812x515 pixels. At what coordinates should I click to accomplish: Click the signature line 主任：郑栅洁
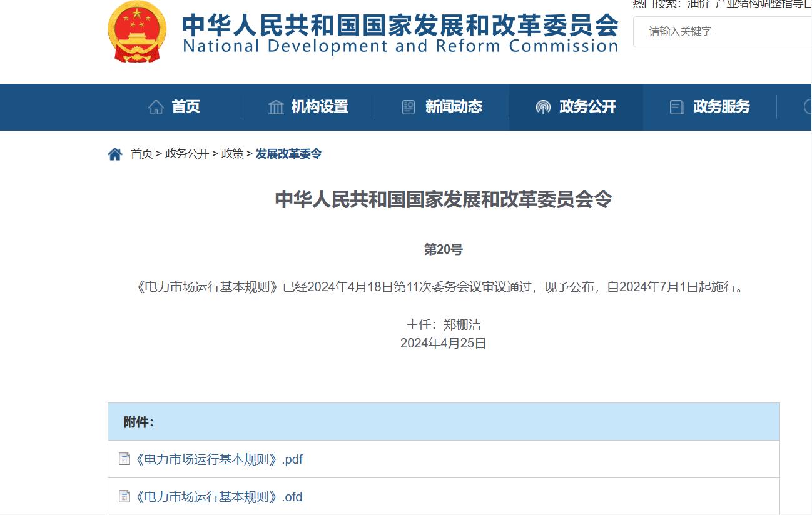point(444,324)
